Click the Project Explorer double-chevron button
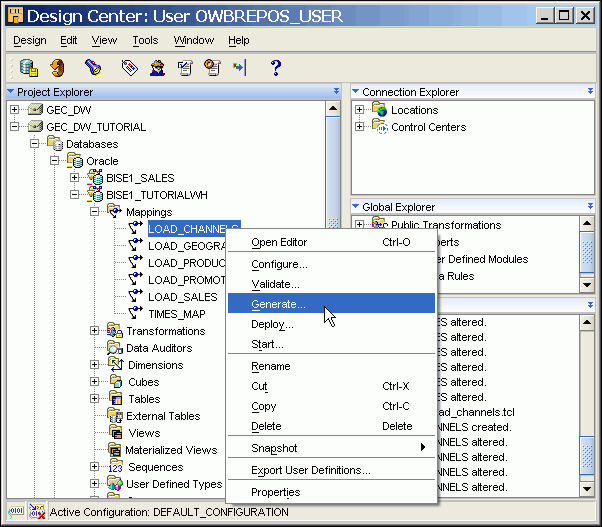The height and width of the screenshot is (527, 602). (x=336, y=91)
